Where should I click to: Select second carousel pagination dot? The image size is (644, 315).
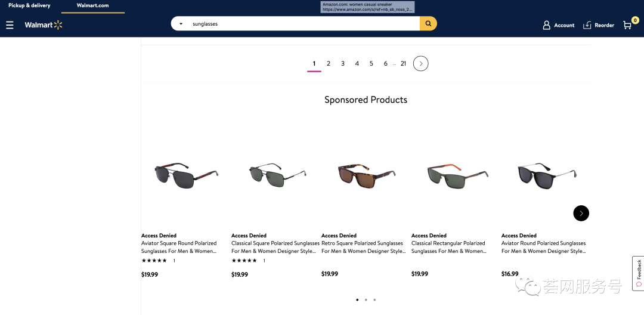coord(366,299)
